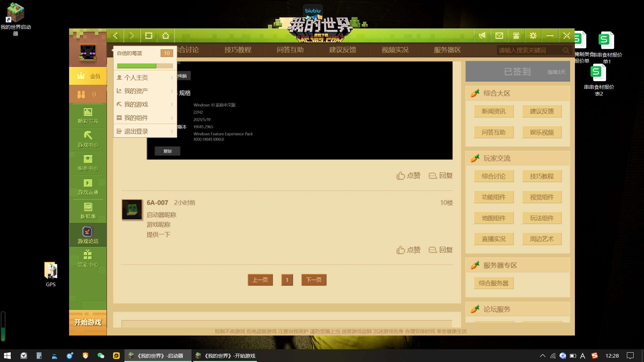Open 精彩世界 in the sidebar
Image resolution: width=644 pixels, height=362 pixels.
tap(88, 116)
